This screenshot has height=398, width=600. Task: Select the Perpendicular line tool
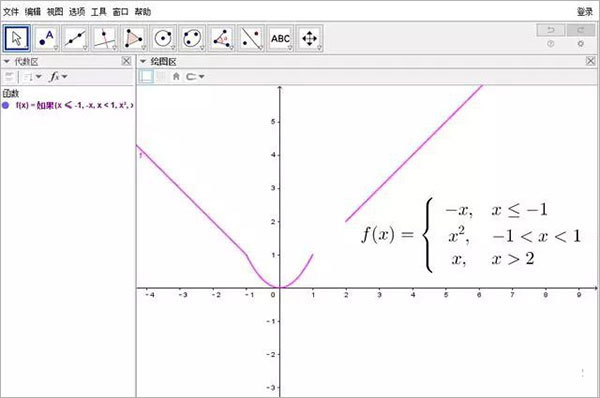pyautogui.click(x=104, y=38)
